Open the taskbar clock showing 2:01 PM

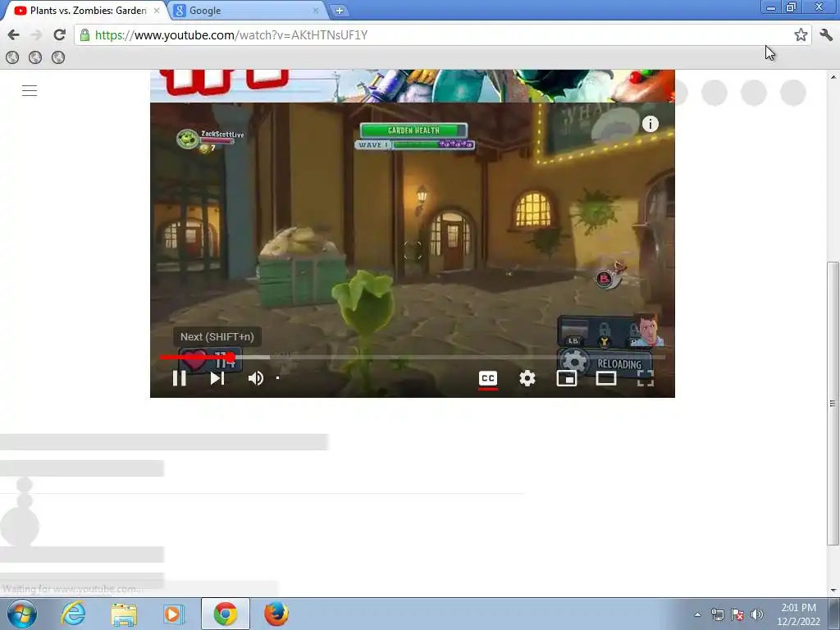click(x=798, y=614)
